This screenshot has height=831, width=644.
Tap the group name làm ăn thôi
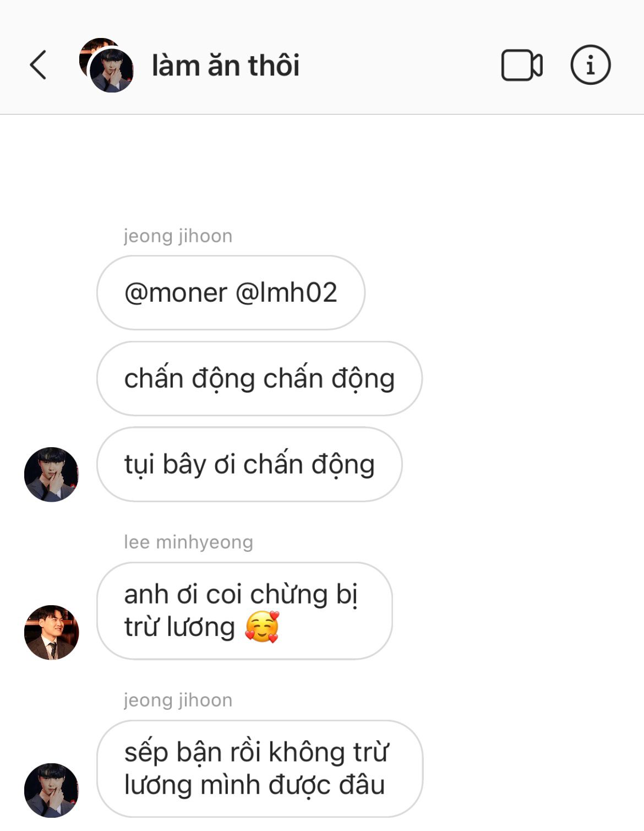pos(226,66)
